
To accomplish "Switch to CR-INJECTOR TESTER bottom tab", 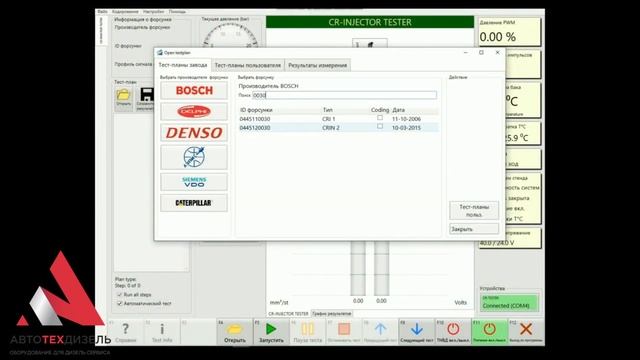I will 288,314.
